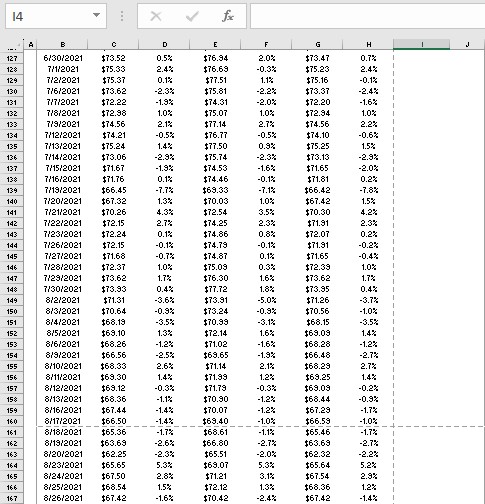Select row 149 header
485x504 pixels.
pyautogui.click(x=12, y=300)
